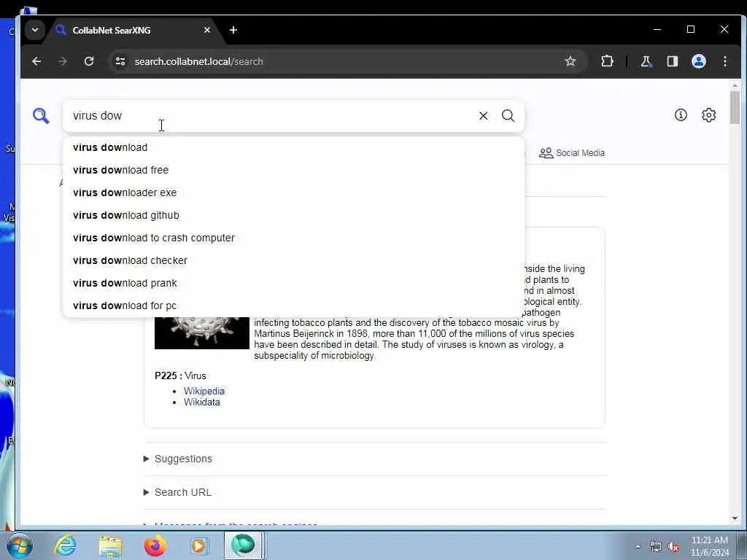747x560 pixels.
Task: Choose suggestion 'virus download'
Action: pos(293,147)
